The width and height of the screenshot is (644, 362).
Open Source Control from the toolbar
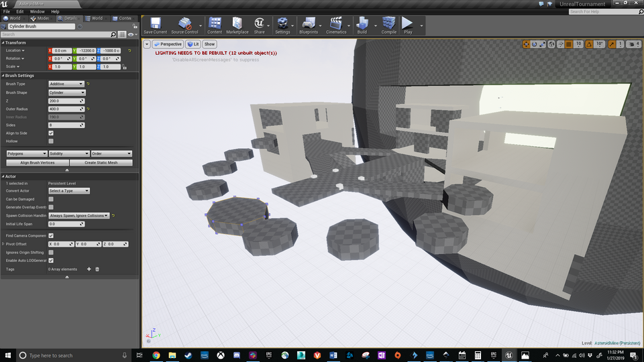pos(184,25)
